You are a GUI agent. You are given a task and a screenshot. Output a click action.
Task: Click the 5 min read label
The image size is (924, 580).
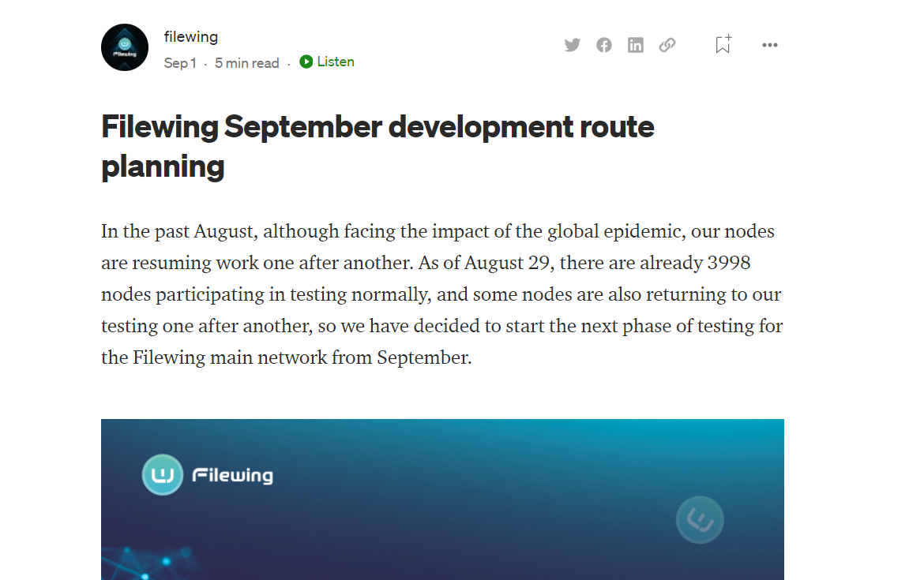point(247,63)
